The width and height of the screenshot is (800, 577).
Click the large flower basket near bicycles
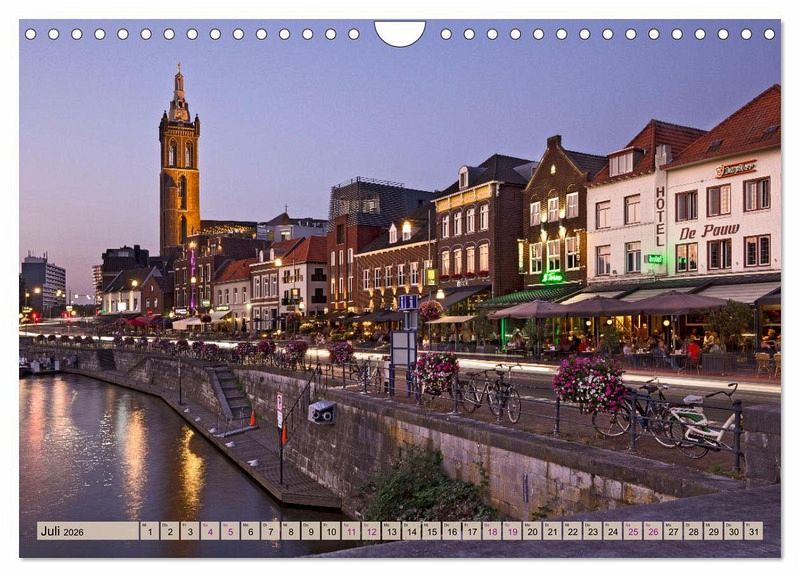point(590,383)
